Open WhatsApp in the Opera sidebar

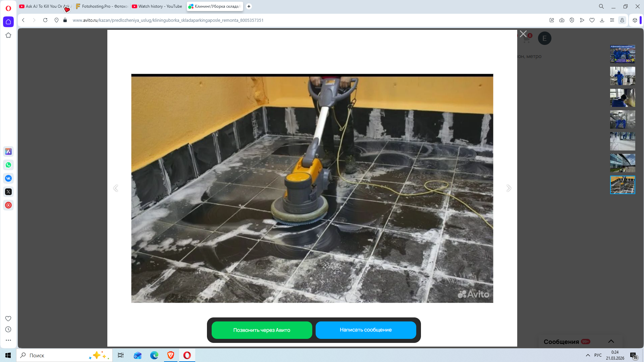tap(8, 165)
